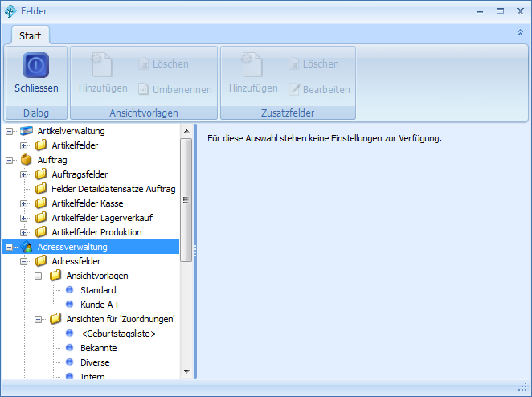Expand the Artikelfelder Produktion node
Screen dimensions: 532x397
click(23, 232)
